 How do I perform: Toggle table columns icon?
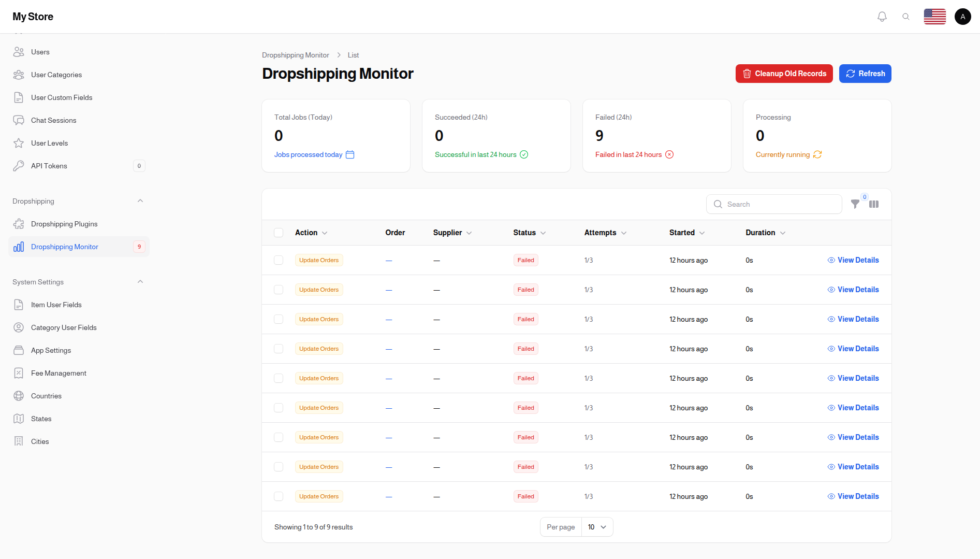(x=874, y=204)
